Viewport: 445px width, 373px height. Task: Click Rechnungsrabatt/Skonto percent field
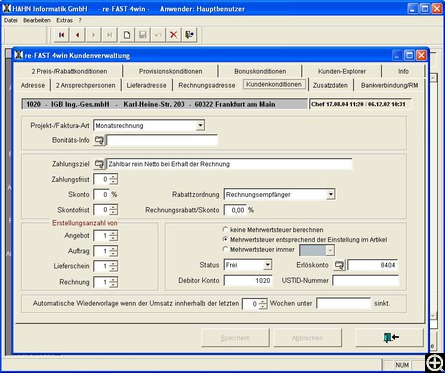(235, 210)
